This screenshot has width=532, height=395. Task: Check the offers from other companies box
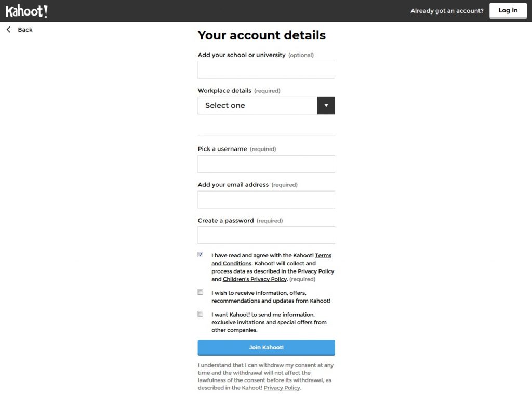(x=201, y=314)
